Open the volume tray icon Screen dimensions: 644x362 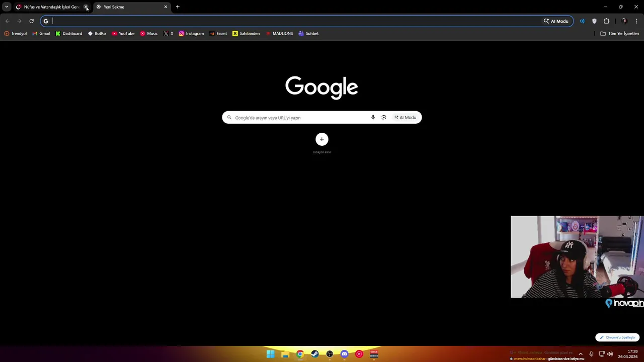tap(610, 354)
